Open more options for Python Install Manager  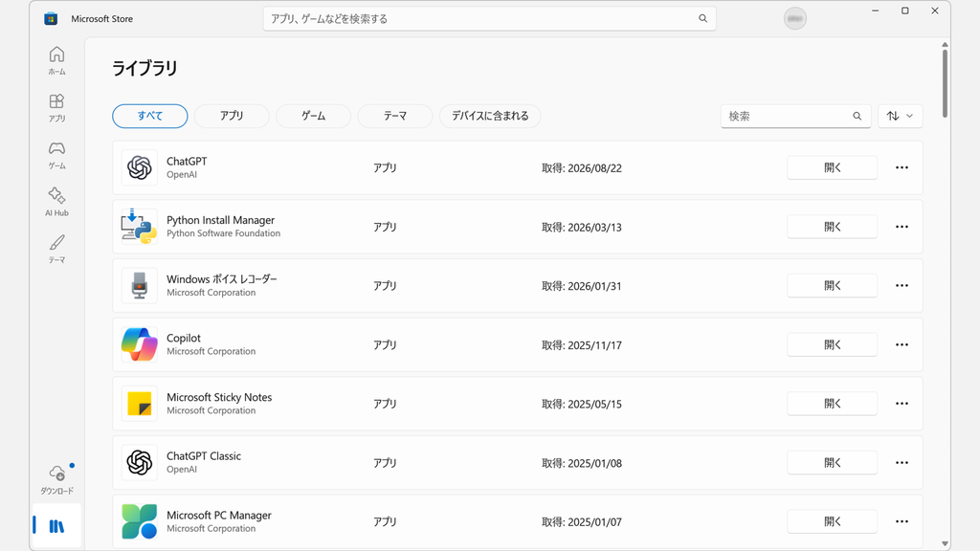click(902, 227)
